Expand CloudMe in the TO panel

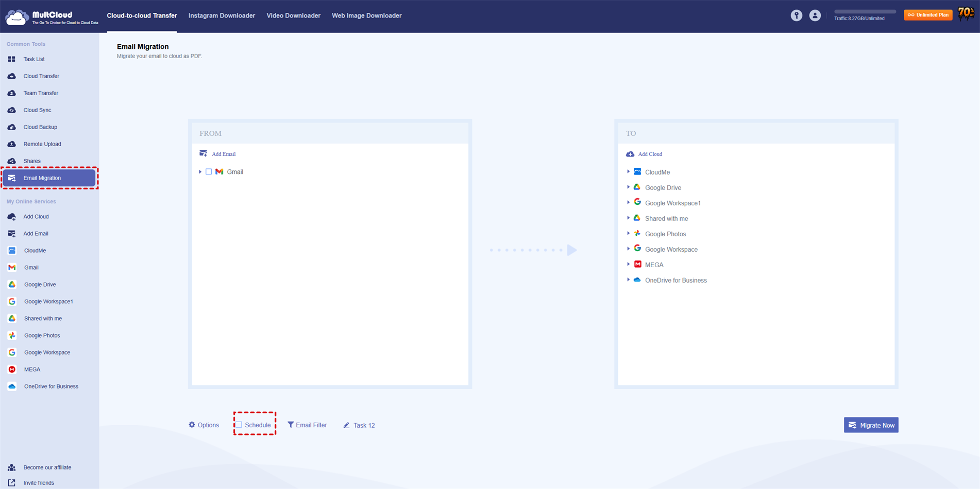[628, 171]
